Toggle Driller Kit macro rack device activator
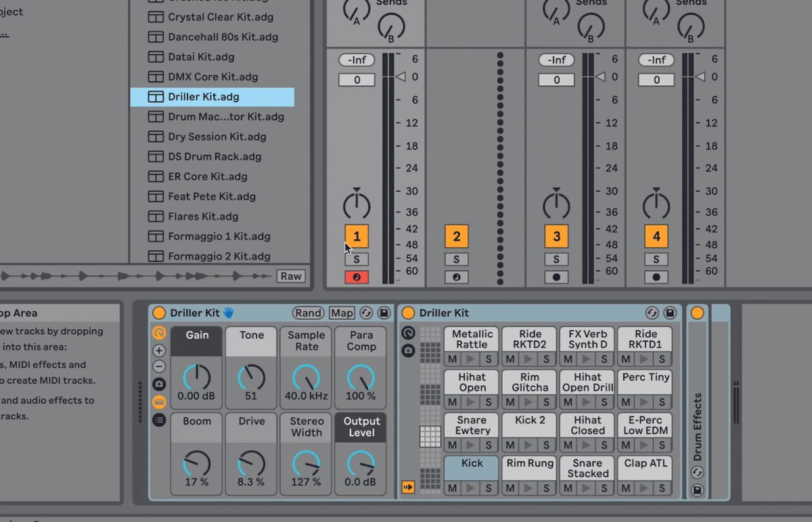Screen dimensions: 812x522 click(159, 313)
